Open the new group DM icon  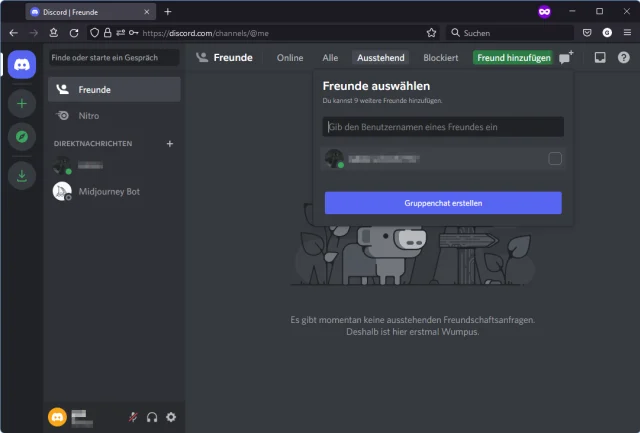click(x=565, y=58)
